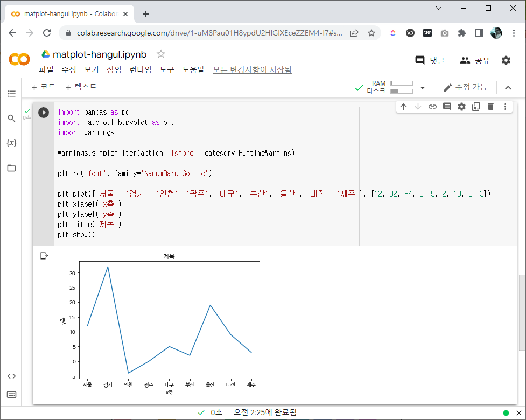Click the plot output chart image
This screenshot has width=526, height=420.
[x=160, y=324]
